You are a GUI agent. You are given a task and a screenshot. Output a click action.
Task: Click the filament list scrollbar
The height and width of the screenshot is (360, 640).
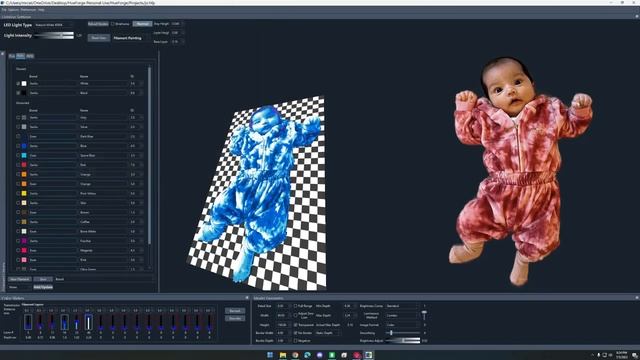point(149,155)
